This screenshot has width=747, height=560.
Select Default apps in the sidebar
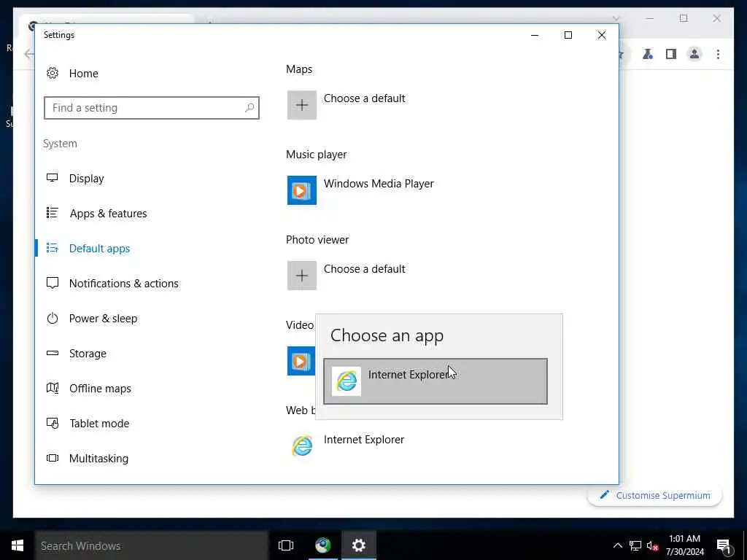tap(99, 248)
